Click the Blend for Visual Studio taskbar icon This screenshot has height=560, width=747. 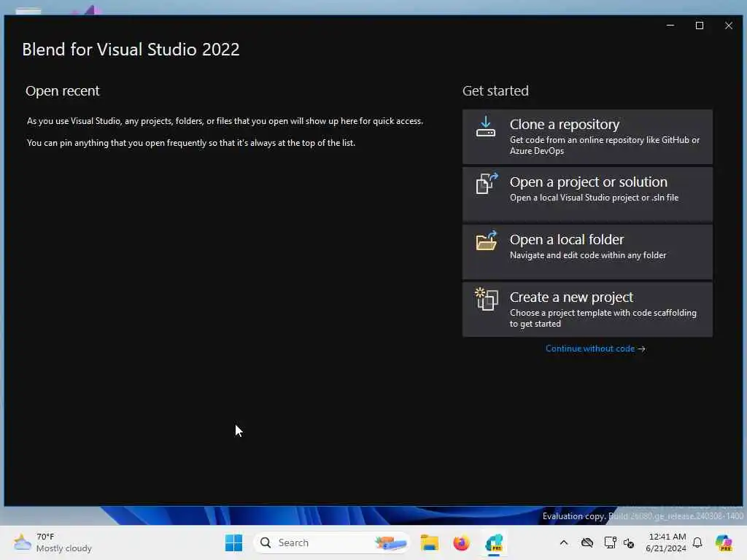(494, 542)
